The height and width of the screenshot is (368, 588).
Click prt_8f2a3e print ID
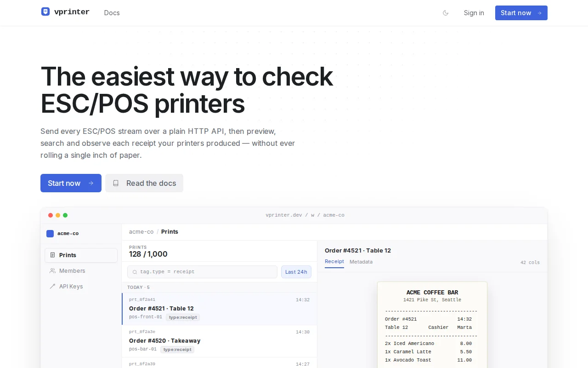pos(142,332)
